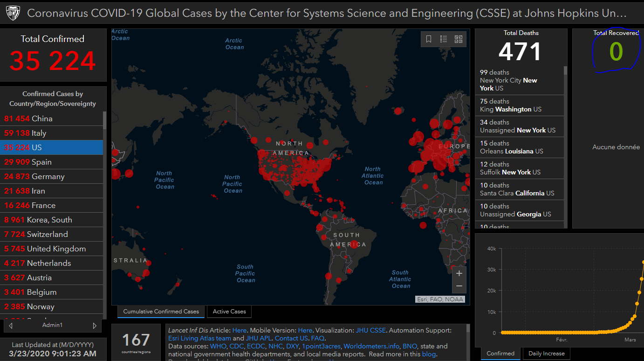Open the Lancet Inf Dis Article Here link

[x=240, y=330]
